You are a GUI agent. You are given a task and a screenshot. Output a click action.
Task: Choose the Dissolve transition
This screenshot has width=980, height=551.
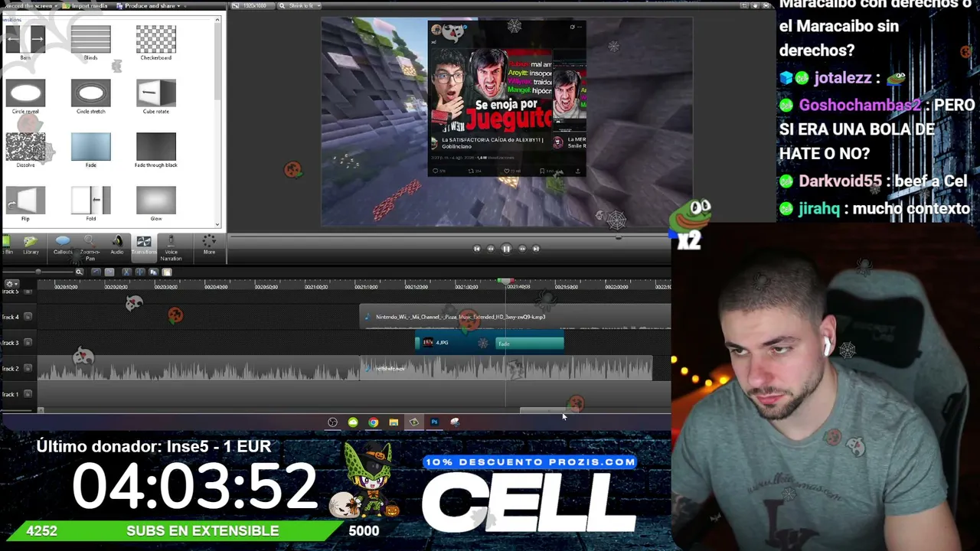click(25, 146)
